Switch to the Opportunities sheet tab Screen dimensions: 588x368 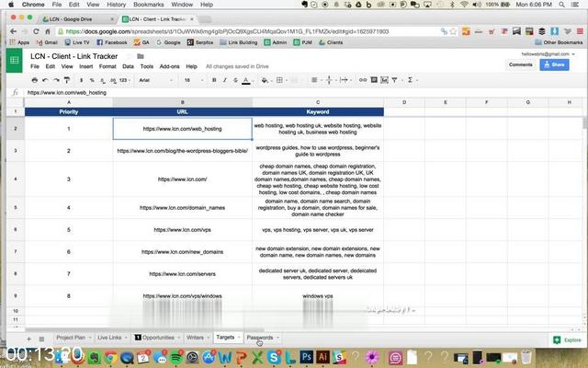tap(158, 338)
